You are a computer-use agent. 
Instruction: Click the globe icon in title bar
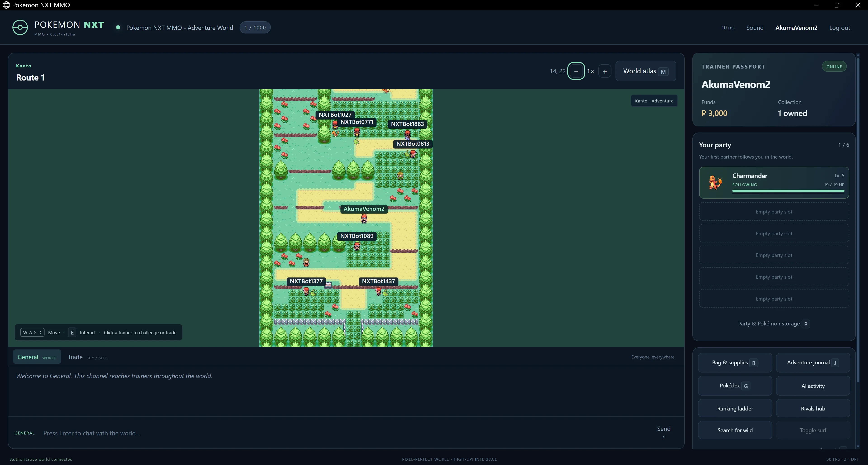(x=6, y=5)
